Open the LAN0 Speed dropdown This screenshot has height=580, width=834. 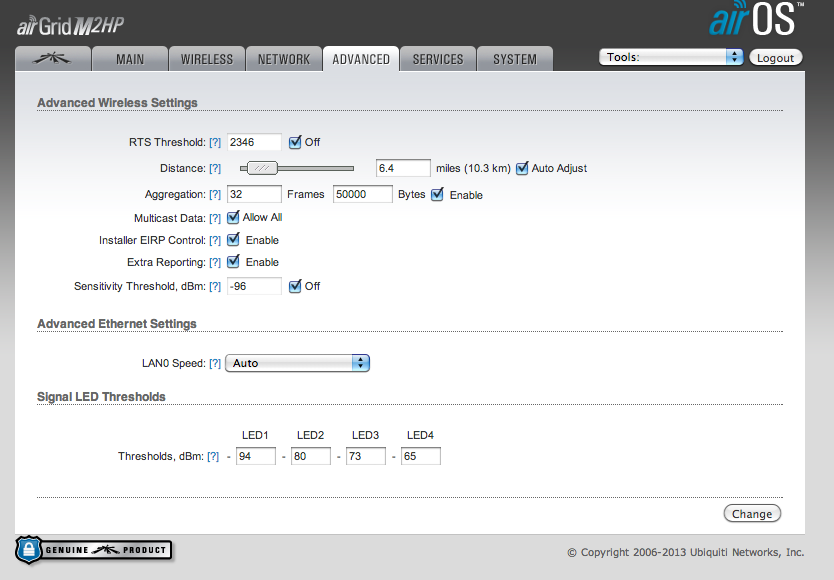pos(297,363)
